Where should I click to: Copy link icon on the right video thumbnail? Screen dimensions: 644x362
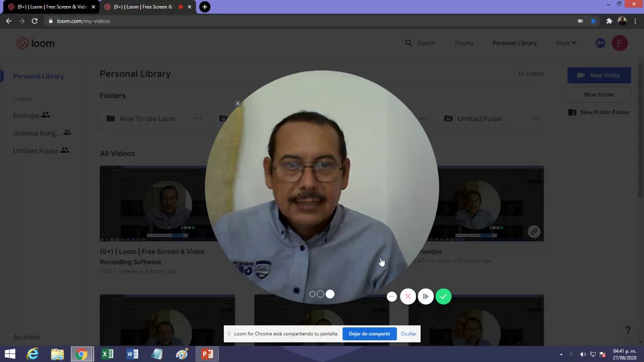pos(534,232)
